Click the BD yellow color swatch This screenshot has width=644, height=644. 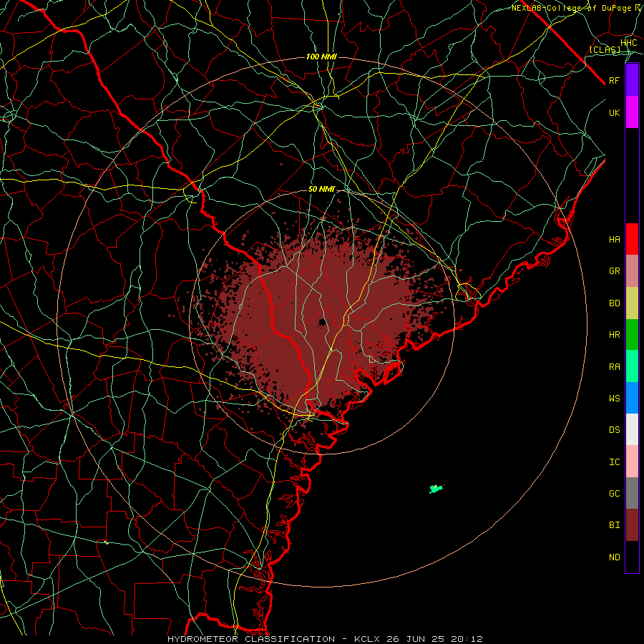[x=632, y=303]
